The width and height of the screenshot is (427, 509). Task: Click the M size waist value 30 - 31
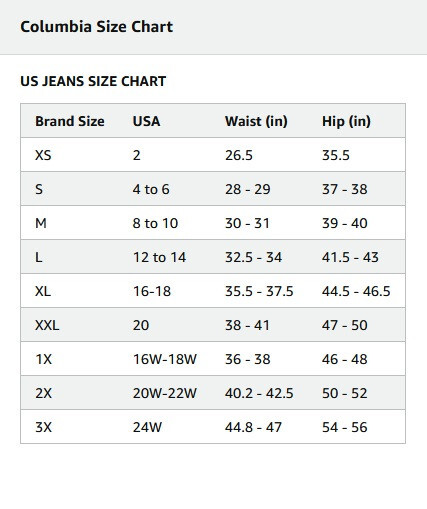247,223
